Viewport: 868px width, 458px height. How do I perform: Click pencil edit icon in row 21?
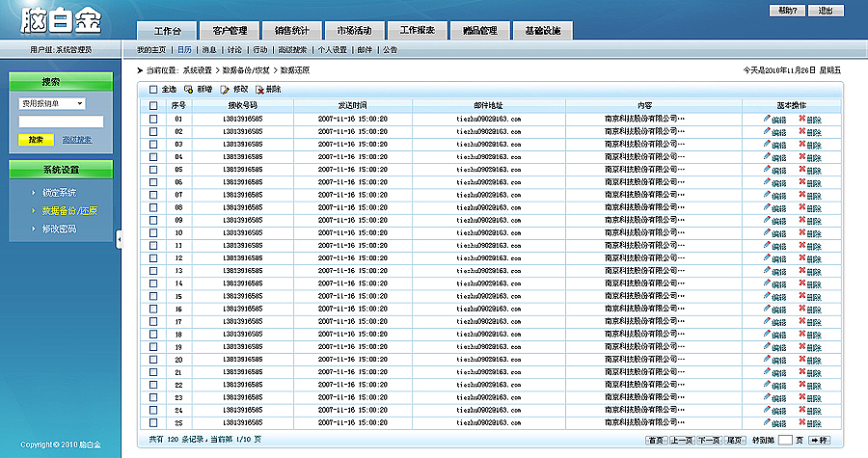[767, 372]
